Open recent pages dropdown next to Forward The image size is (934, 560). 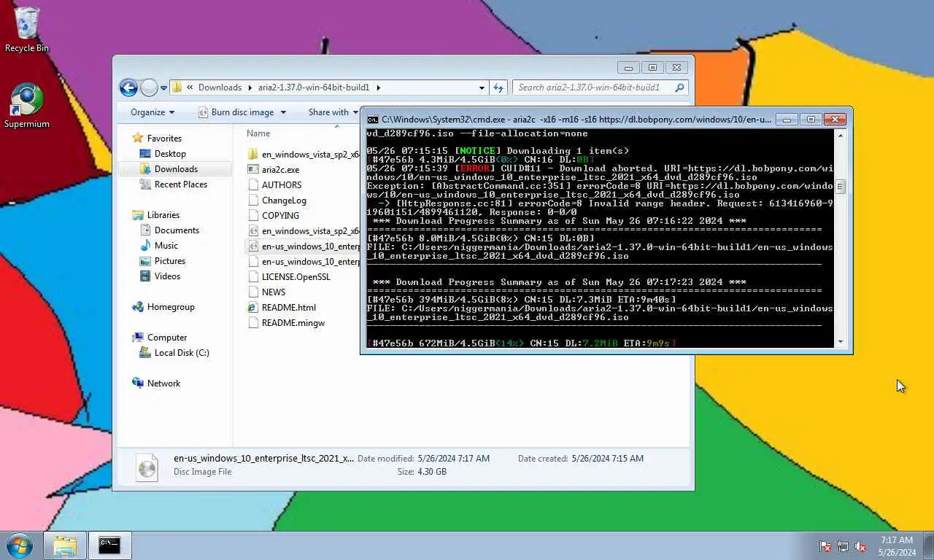[163, 88]
